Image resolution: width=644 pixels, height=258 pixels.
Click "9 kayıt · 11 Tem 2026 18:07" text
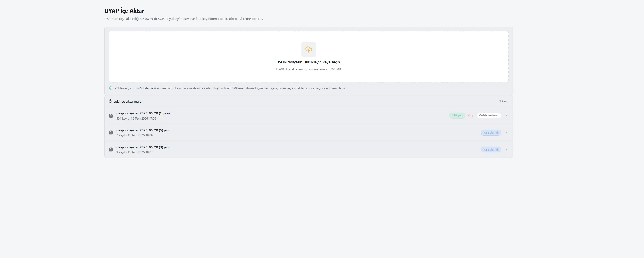click(134, 152)
